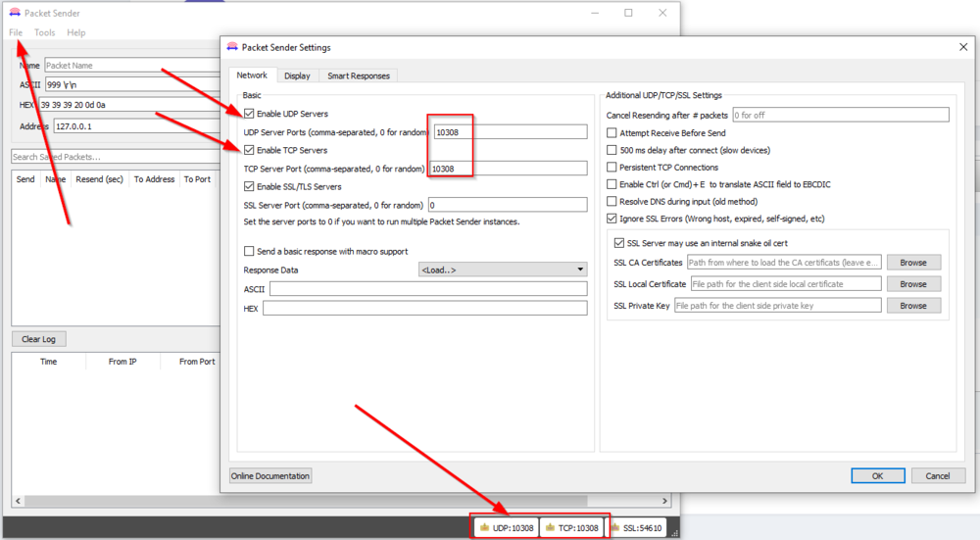Click Clear Log button in main window

39,339
